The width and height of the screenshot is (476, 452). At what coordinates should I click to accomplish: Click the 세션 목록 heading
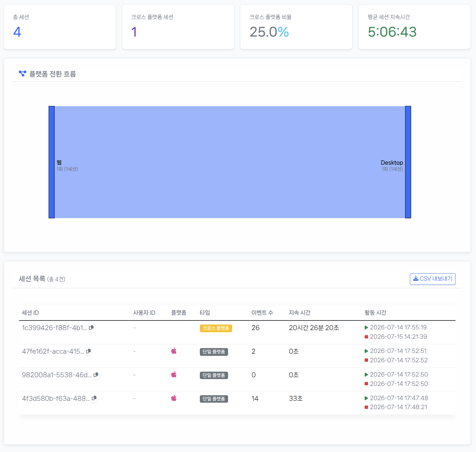click(x=32, y=279)
